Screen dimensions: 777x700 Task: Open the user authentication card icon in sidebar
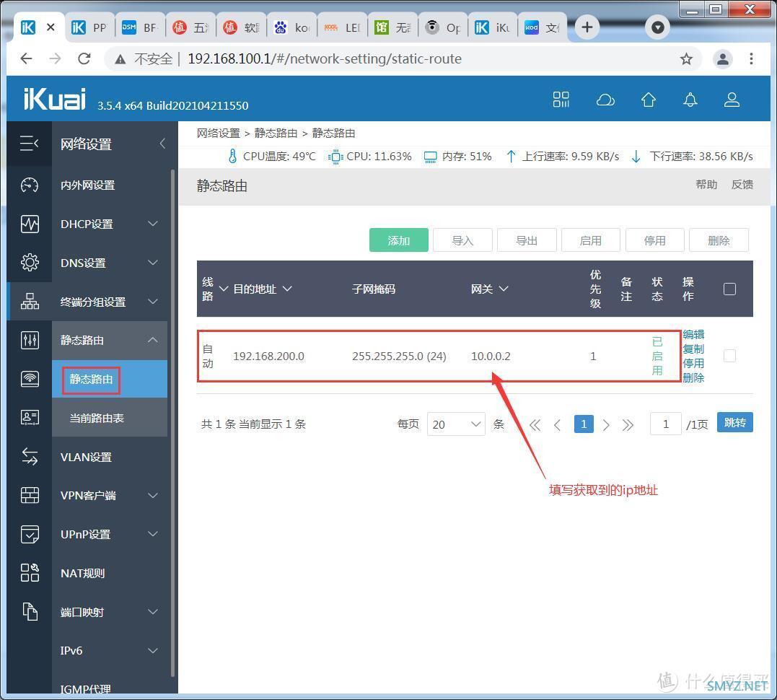pos(30,417)
